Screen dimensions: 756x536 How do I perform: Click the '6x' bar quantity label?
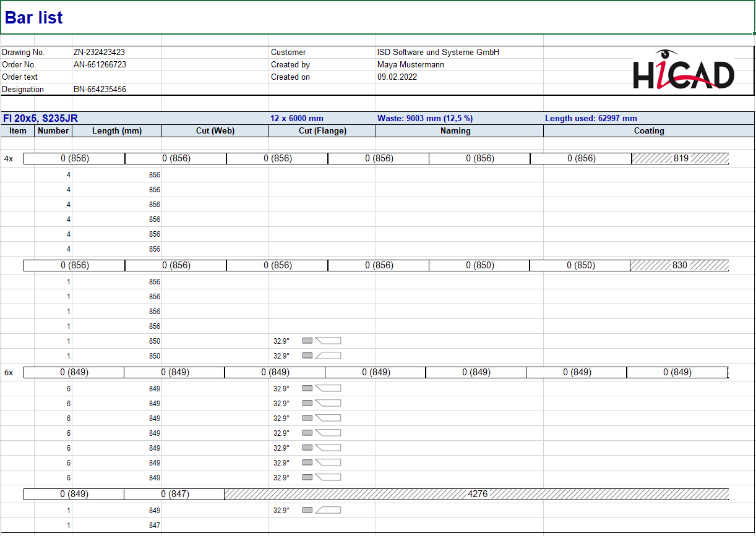pyautogui.click(x=9, y=373)
